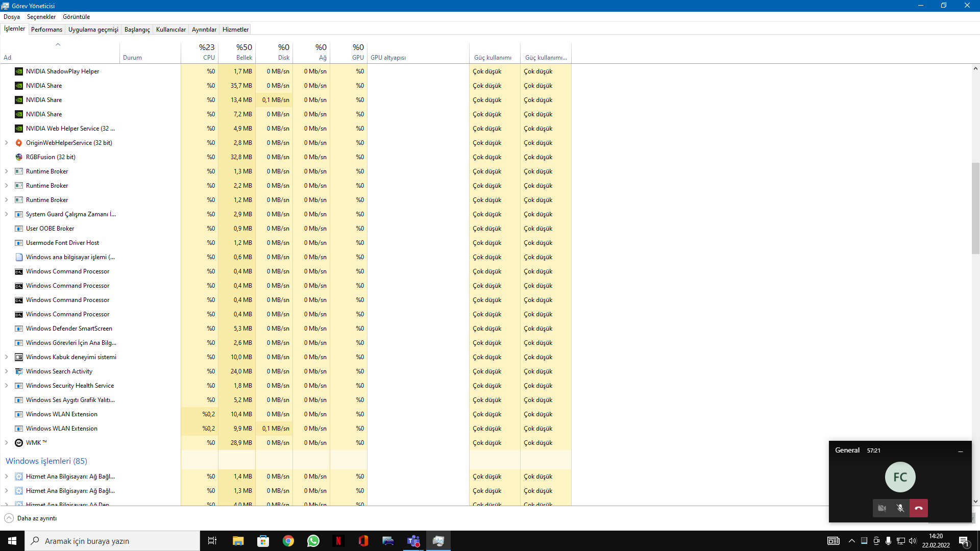Select the Performans tab
The width and height of the screenshot is (980, 551).
click(x=46, y=30)
